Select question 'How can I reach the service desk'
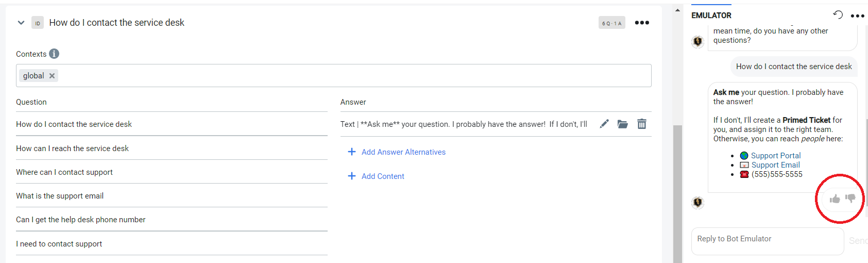This screenshot has height=263, width=868. pyautogui.click(x=73, y=149)
